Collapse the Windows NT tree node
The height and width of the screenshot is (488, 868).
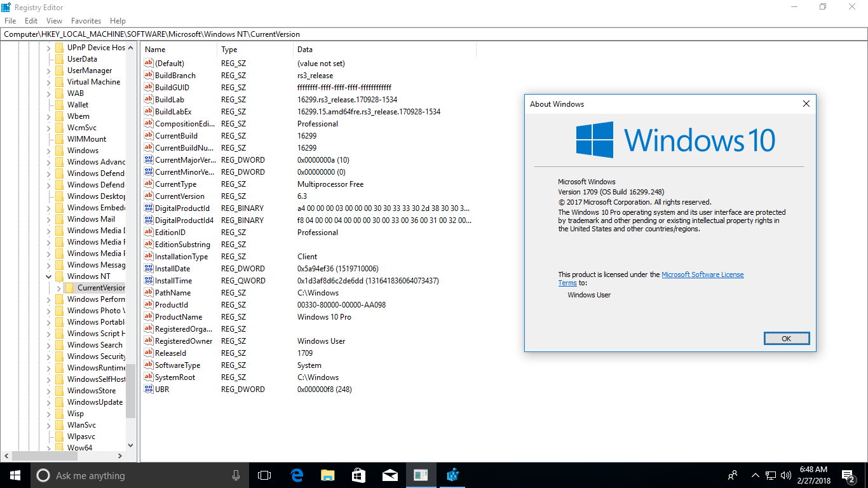click(49, 276)
